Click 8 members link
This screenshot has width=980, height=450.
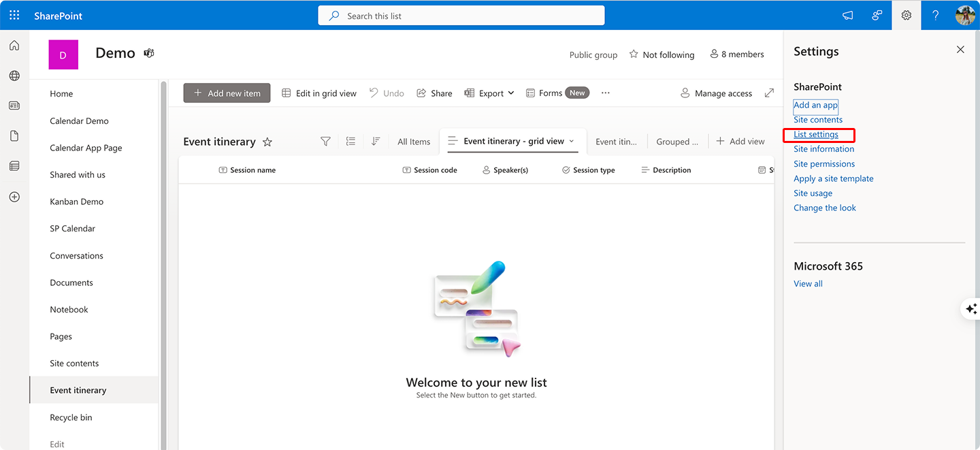(x=737, y=54)
